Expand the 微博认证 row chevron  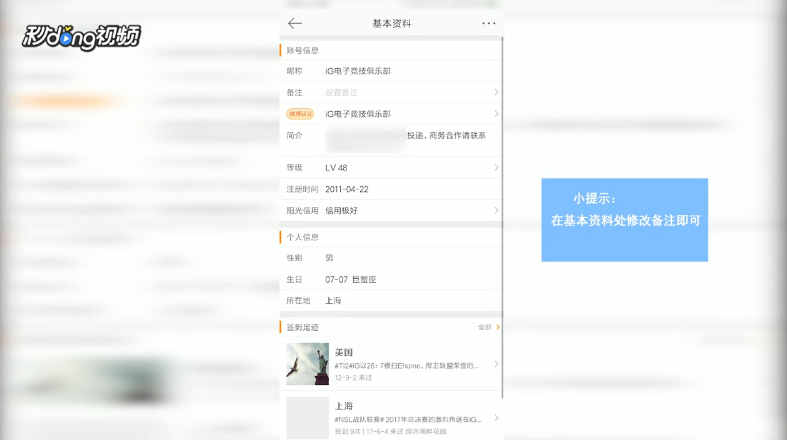496,114
